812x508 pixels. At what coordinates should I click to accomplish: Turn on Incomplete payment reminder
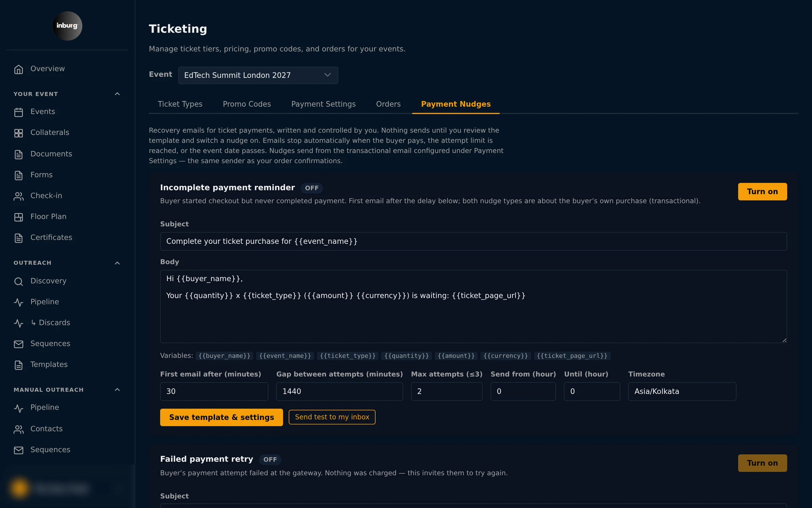[762, 191]
